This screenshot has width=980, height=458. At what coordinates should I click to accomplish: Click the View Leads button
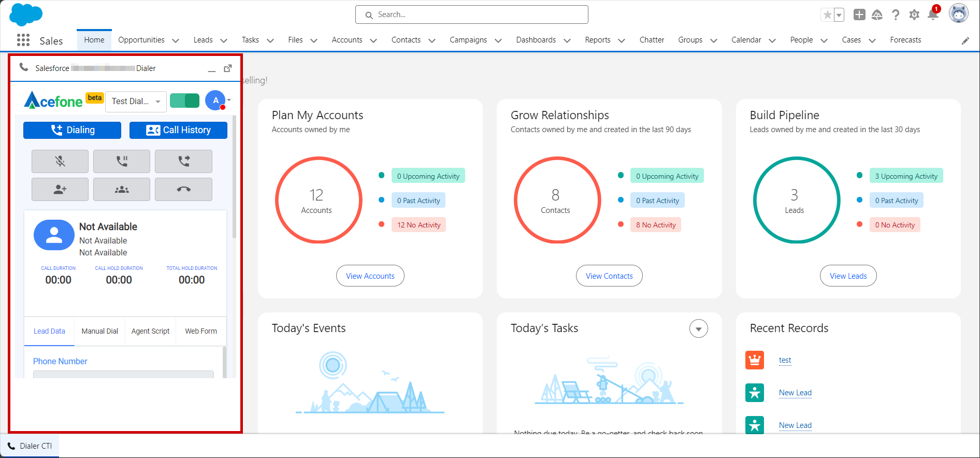point(848,276)
